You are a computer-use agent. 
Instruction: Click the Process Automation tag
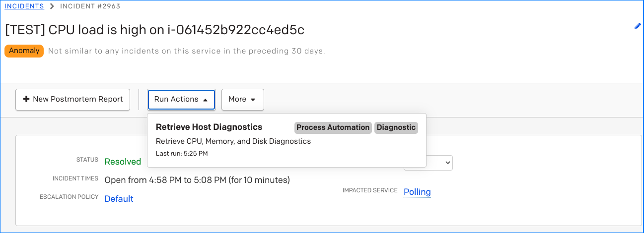tap(333, 127)
